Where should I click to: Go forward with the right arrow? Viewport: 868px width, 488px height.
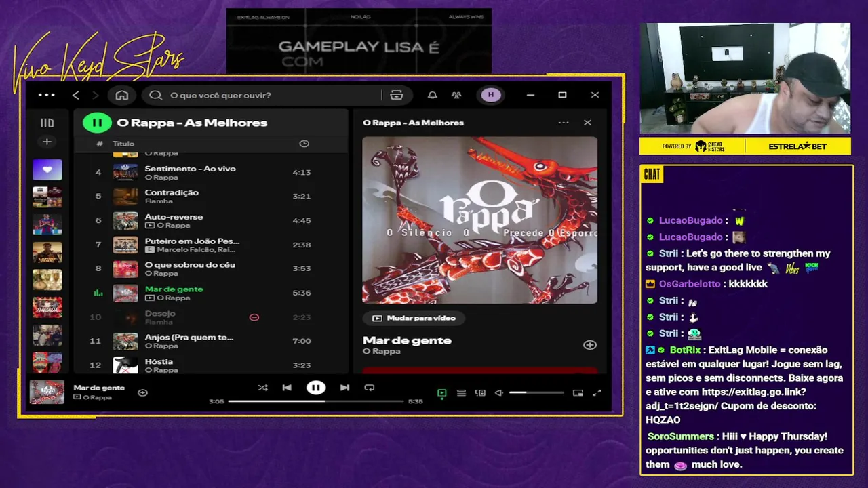pos(96,95)
